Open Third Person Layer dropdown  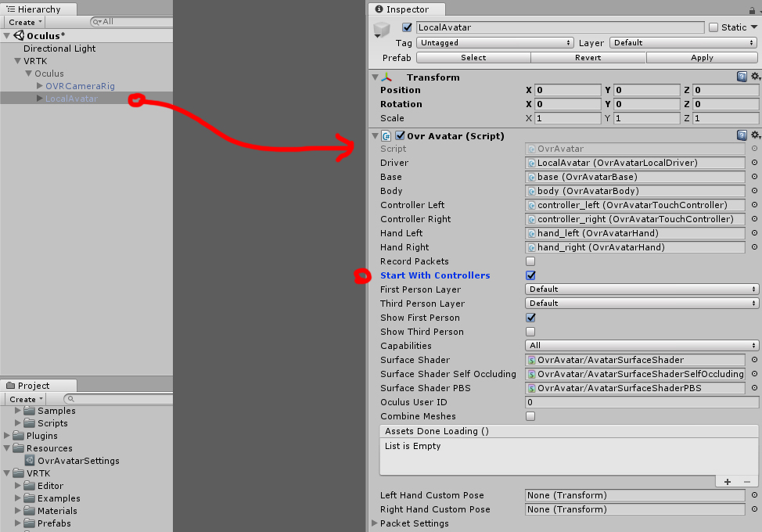click(x=642, y=304)
